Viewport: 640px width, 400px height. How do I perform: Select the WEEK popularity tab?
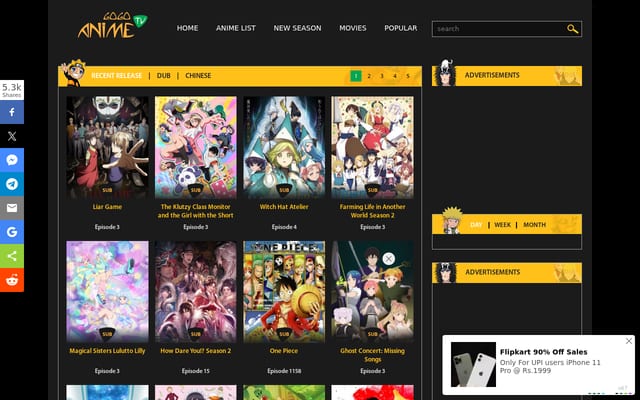click(x=502, y=225)
